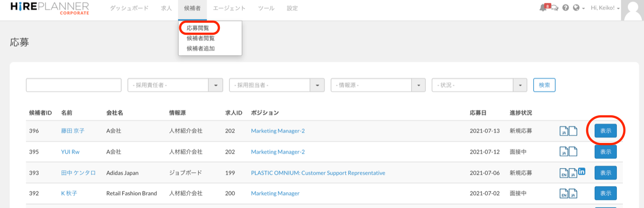Choose 候補者追加 from the dropdown menu
Screen dimensions: 644x208
click(200, 49)
